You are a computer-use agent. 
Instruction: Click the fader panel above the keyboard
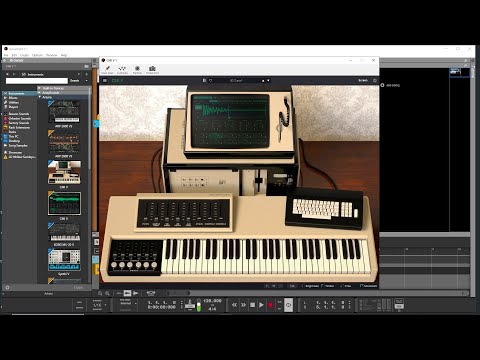click(184, 213)
